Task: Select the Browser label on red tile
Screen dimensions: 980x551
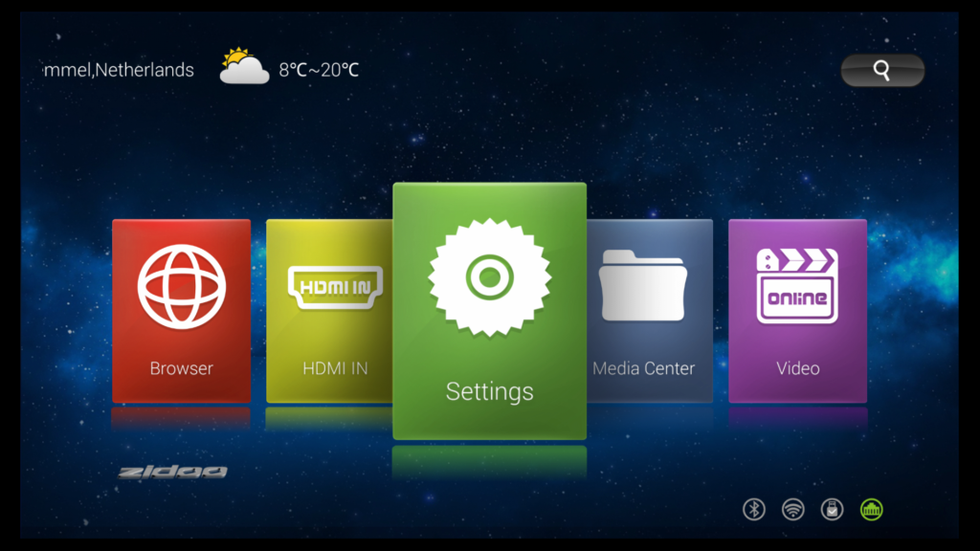Action: pyautogui.click(x=181, y=368)
